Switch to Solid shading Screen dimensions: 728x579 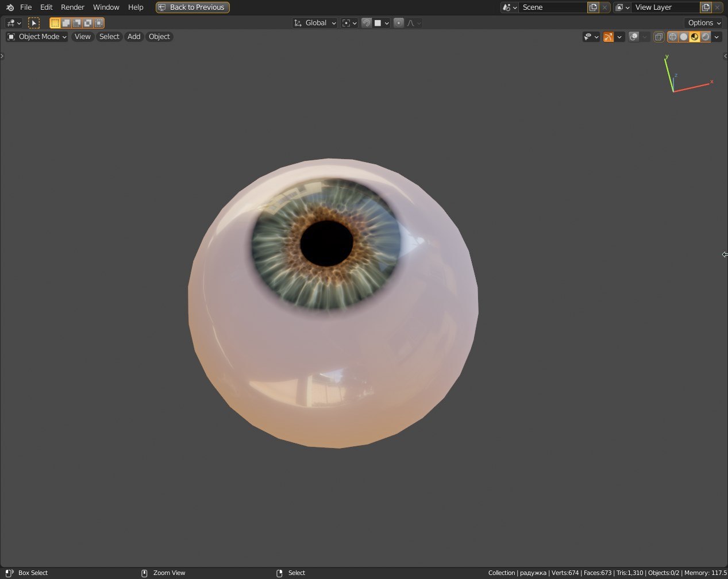[684, 37]
